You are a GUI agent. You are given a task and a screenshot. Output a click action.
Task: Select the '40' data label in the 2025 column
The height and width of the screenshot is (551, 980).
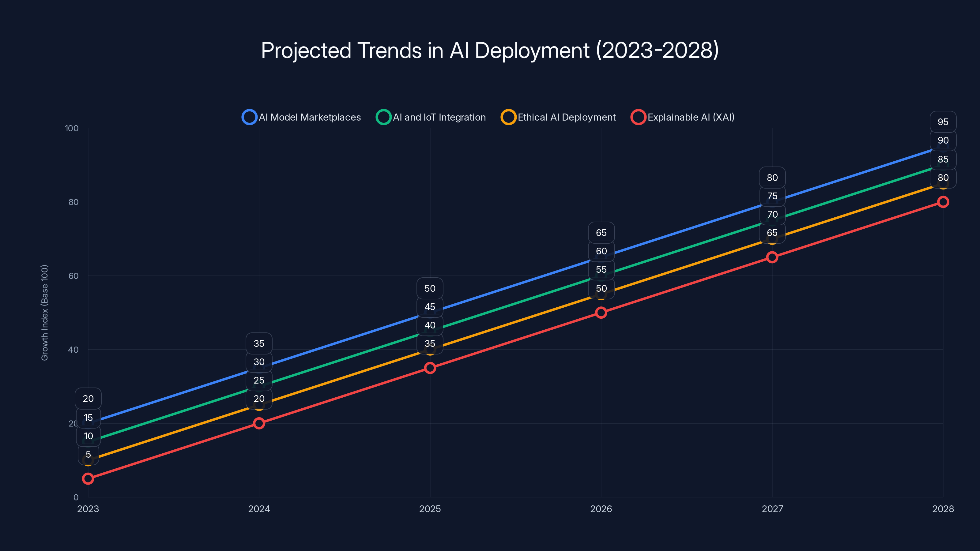430,325
